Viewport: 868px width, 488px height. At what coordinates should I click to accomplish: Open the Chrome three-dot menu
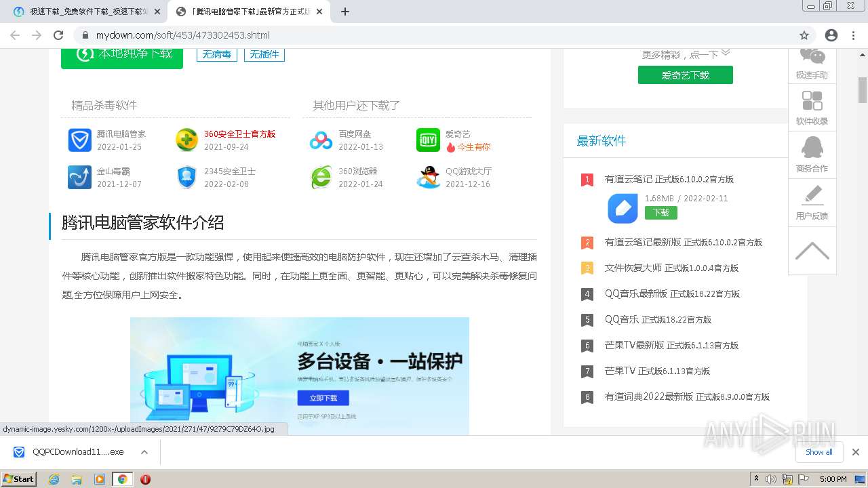click(854, 35)
